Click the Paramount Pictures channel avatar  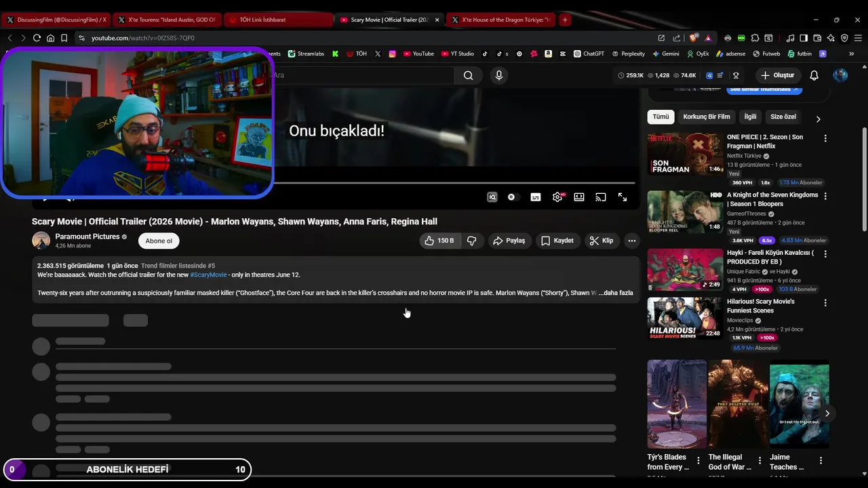[x=41, y=241]
